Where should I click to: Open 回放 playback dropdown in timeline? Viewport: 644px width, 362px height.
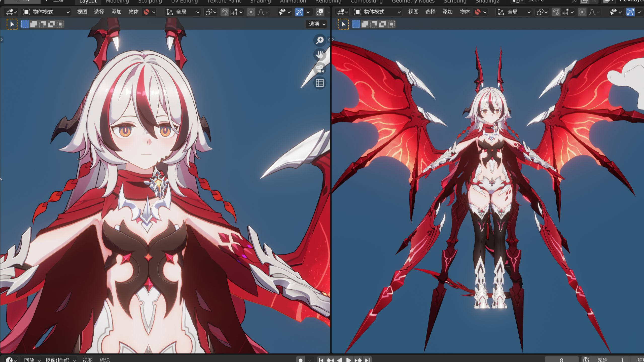coord(32,360)
